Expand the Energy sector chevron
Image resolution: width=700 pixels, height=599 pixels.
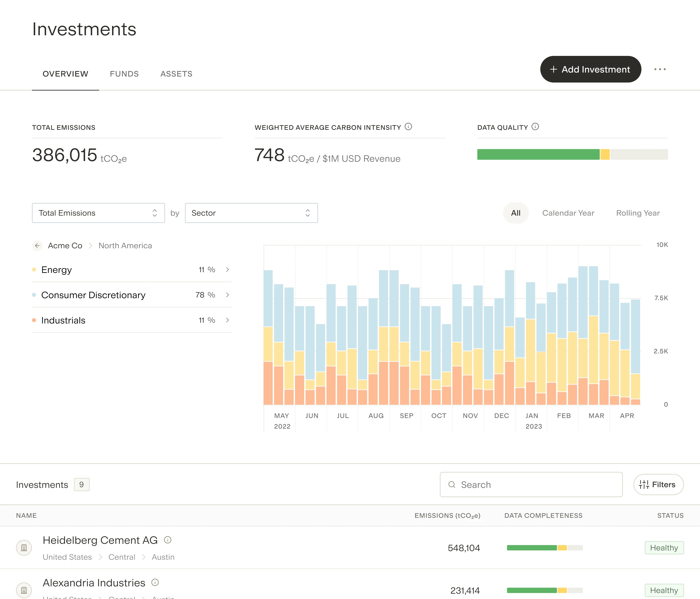point(227,270)
